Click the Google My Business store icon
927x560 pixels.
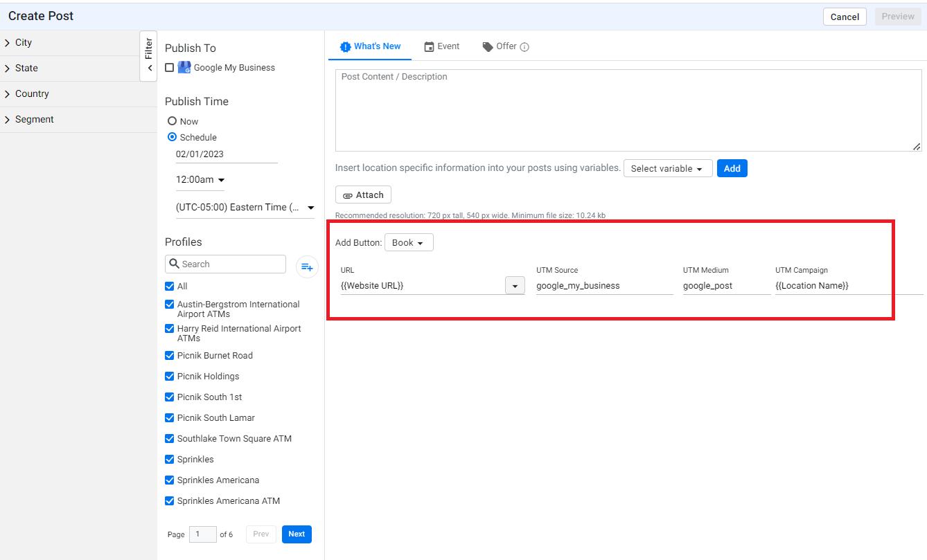tap(184, 67)
